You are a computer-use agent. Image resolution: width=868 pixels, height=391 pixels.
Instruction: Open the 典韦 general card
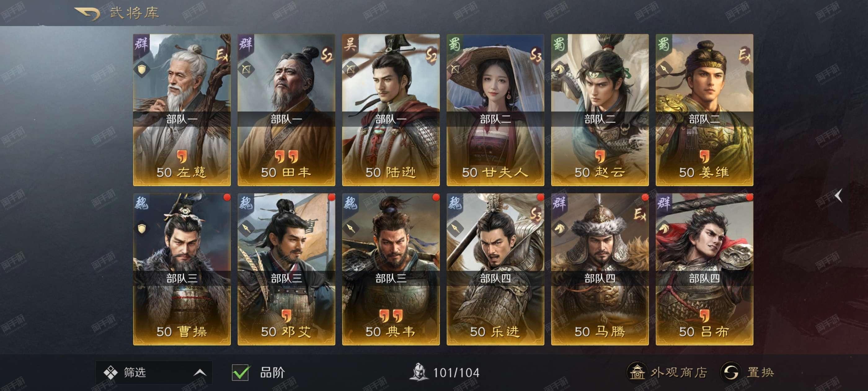(x=391, y=269)
